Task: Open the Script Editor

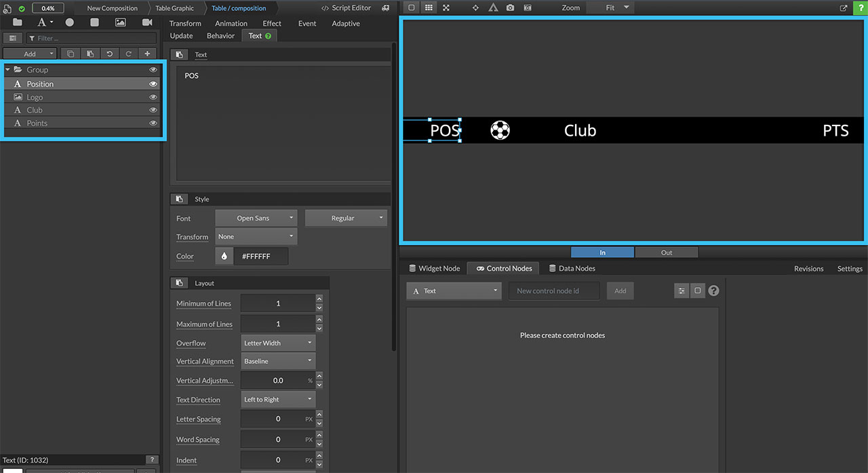Action: click(x=347, y=8)
